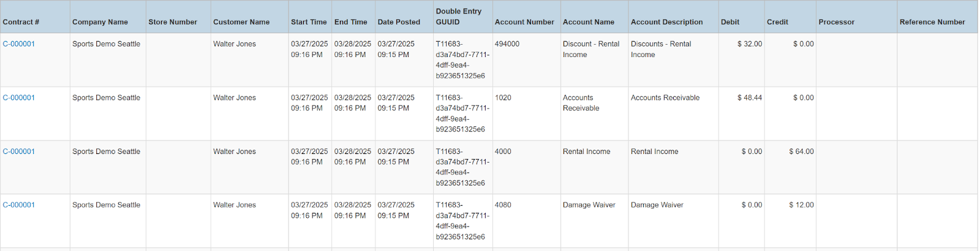Select the $ 48.44 debit cell
Screen dimensions: 980x251
tap(750, 98)
